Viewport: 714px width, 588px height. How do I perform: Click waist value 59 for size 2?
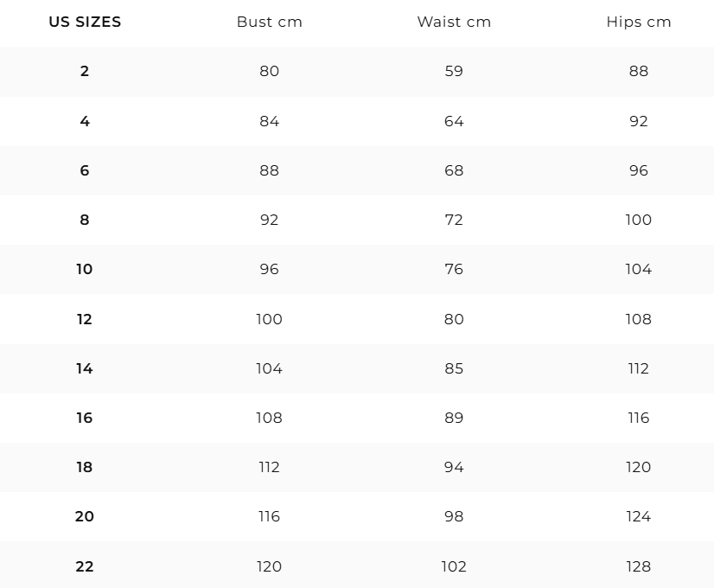[454, 71]
